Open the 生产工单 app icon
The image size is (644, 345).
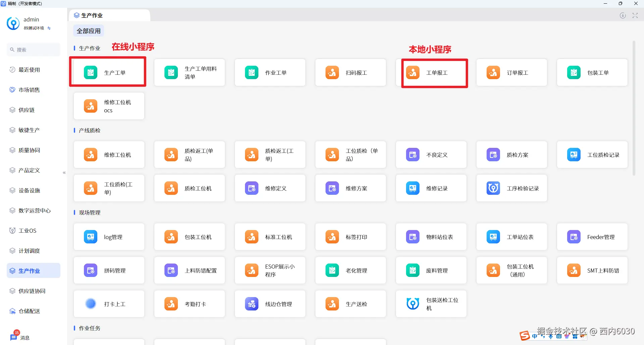(91, 72)
